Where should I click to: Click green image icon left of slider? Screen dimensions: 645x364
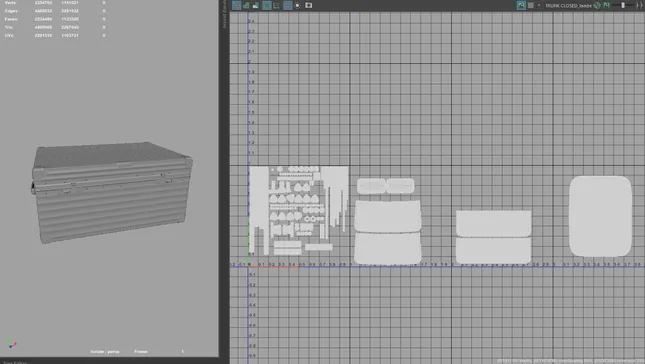coord(606,5)
